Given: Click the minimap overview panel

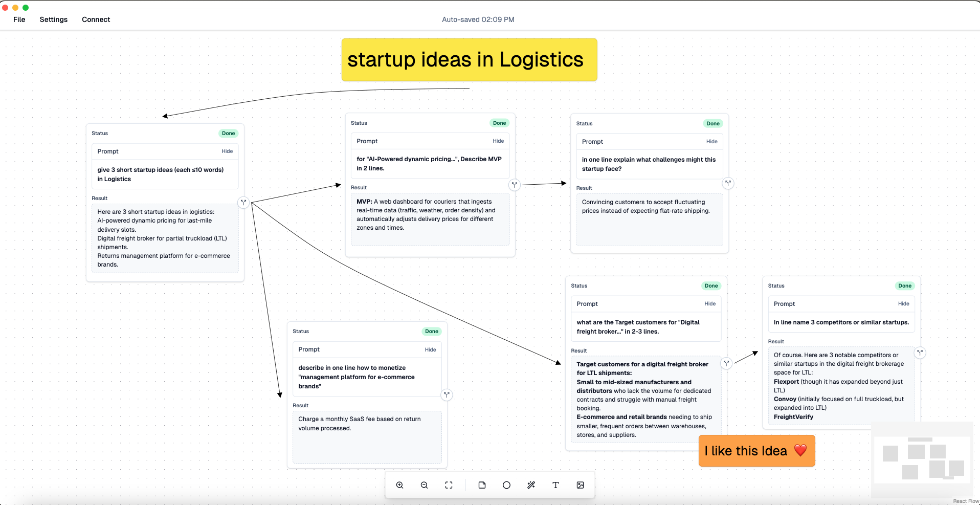Looking at the screenshot, I should pos(922,459).
